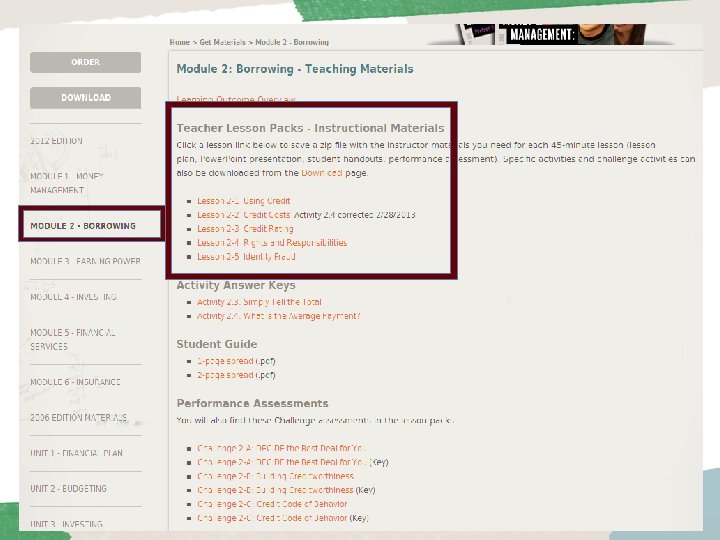Open Challenge 2-A Best Deal (Key) link
The width and height of the screenshot is (720, 540).
pos(281,462)
